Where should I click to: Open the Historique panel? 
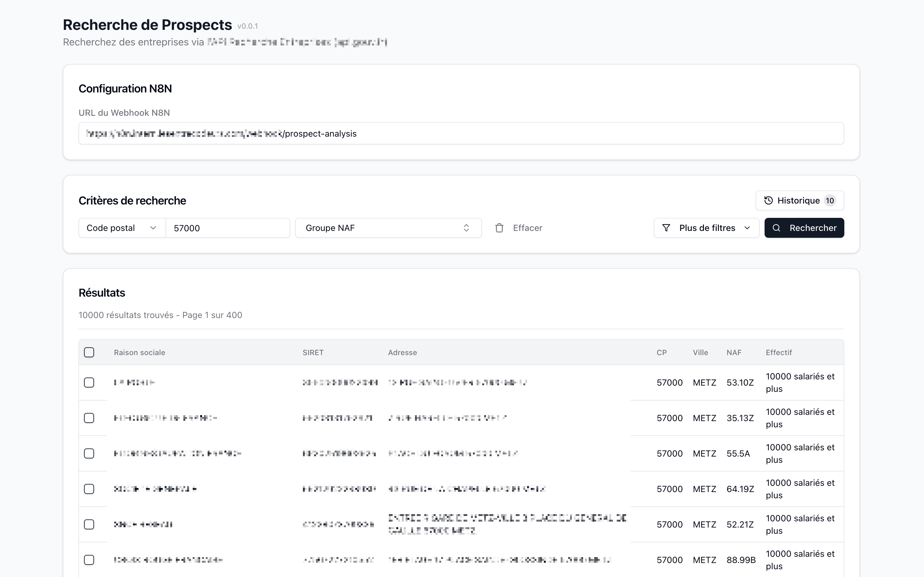(799, 201)
